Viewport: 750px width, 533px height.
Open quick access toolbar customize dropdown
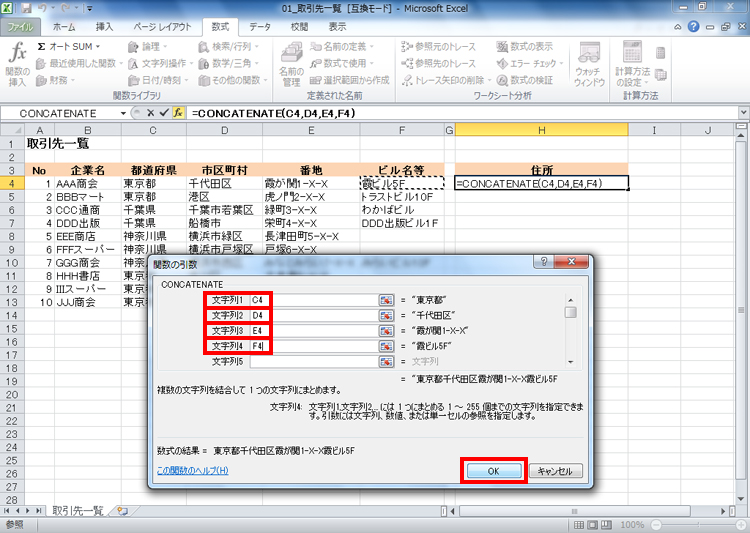pyautogui.click(x=89, y=9)
